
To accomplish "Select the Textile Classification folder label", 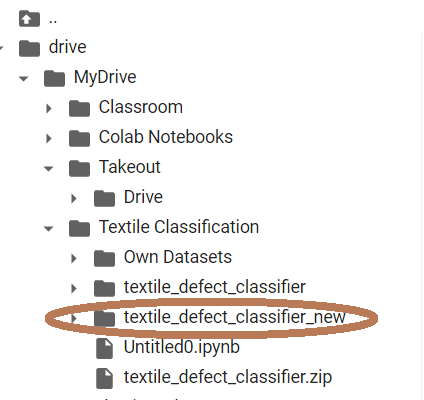I will (x=179, y=227).
